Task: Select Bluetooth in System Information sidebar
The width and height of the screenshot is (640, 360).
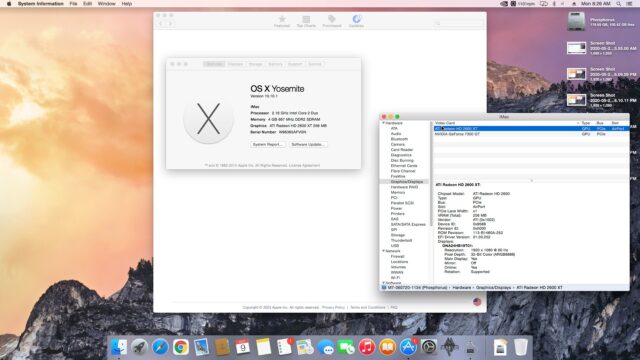Action: (399, 139)
